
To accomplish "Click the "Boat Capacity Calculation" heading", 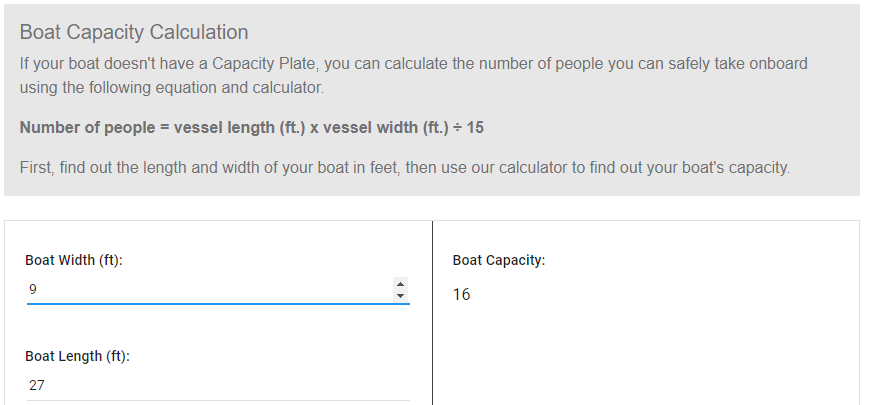I will [x=134, y=33].
